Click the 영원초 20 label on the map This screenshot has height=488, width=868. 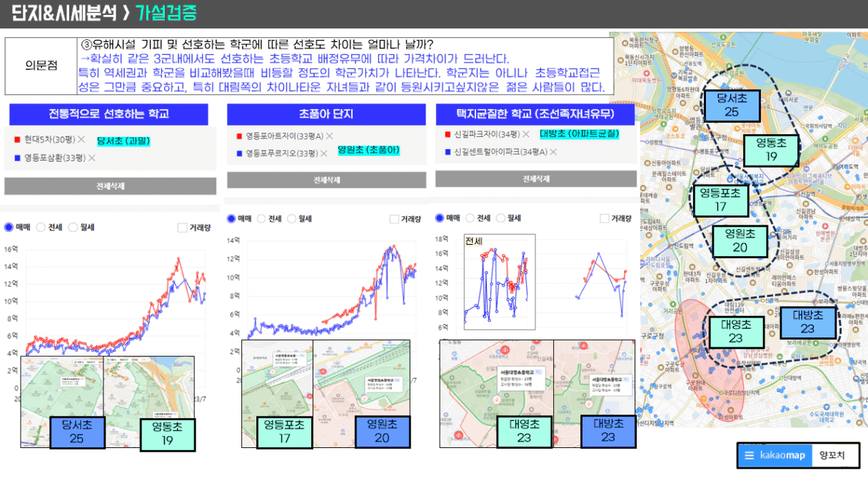(740, 241)
